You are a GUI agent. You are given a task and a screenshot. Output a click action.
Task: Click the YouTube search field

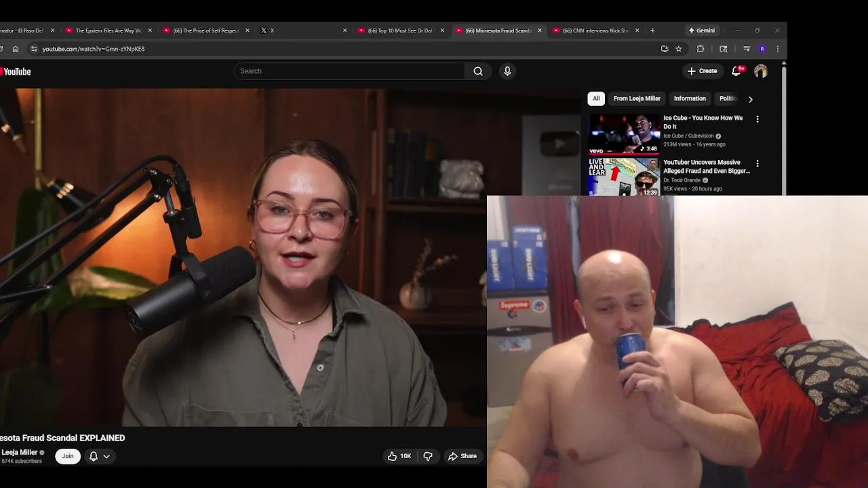tap(349, 71)
